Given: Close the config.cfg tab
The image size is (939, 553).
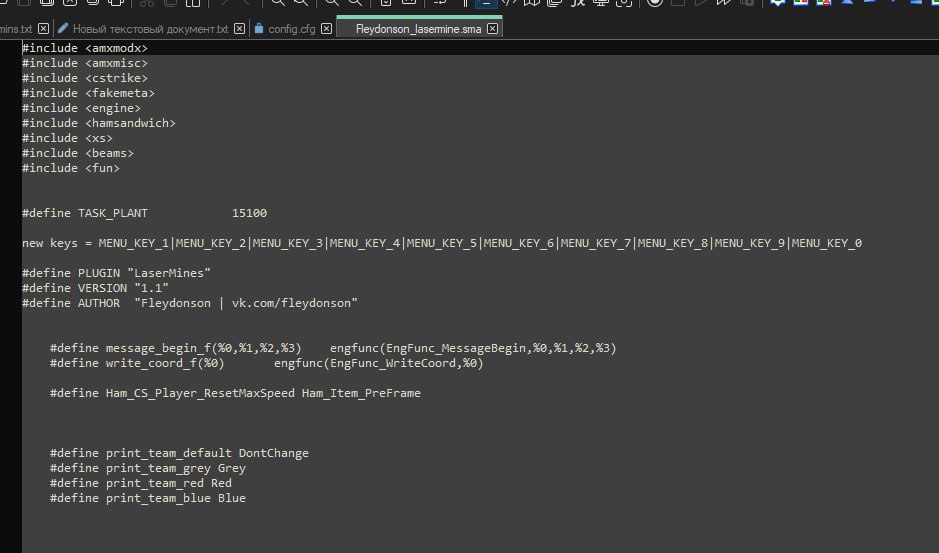Looking at the screenshot, I should [x=326, y=28].
